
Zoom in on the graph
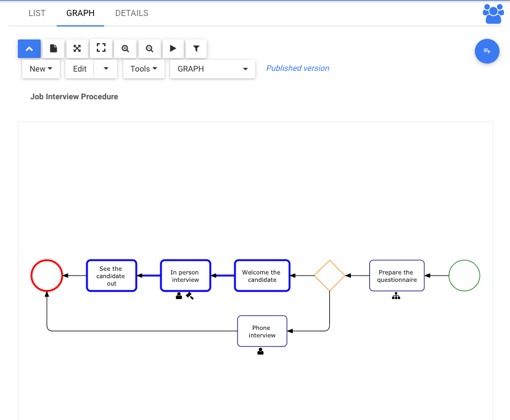click(x=125, y=49)
